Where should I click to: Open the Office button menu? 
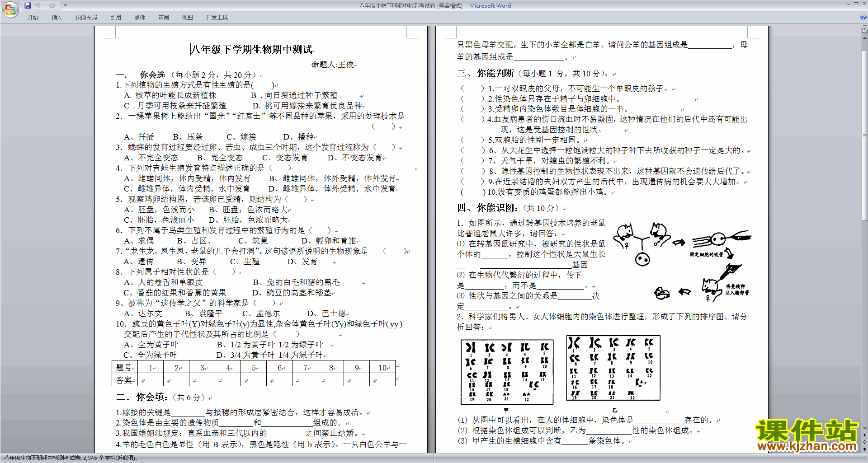point(10,9)
